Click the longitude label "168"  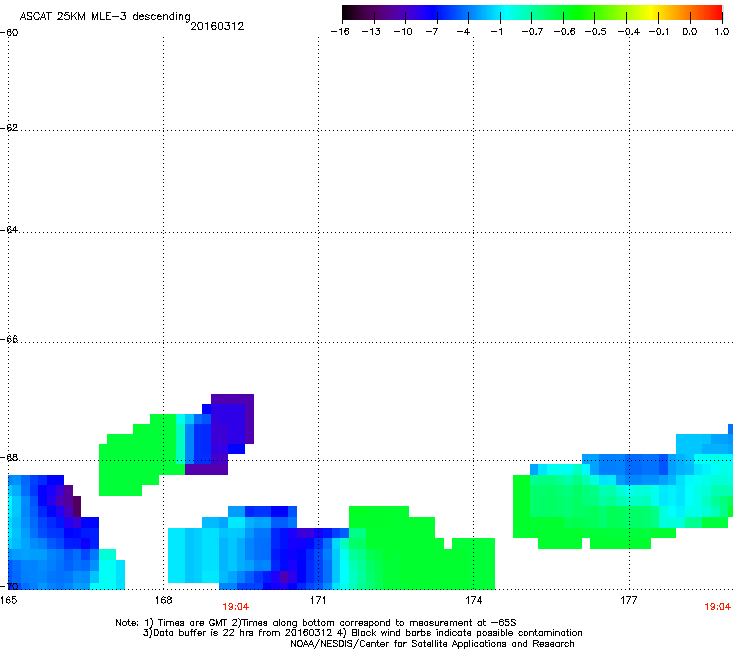(163, 600)
